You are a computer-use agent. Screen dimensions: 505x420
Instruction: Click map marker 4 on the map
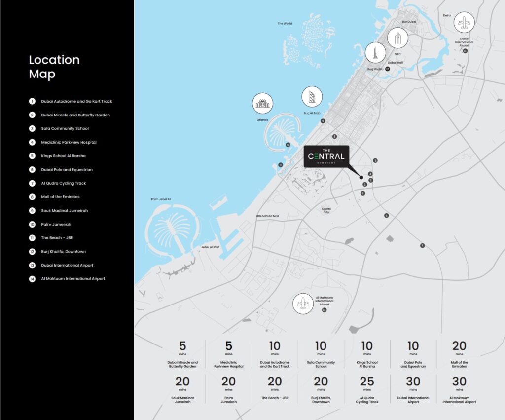(370, 174)
